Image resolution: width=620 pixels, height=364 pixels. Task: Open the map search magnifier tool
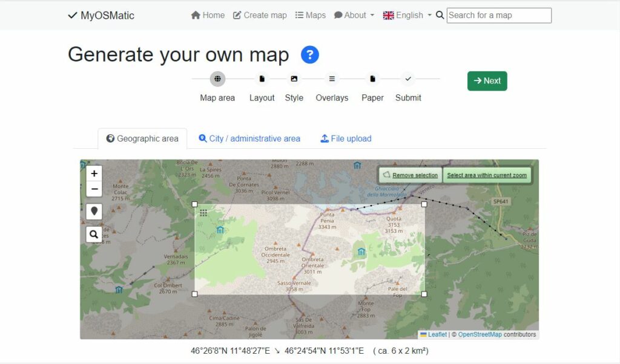coord(94,234)
